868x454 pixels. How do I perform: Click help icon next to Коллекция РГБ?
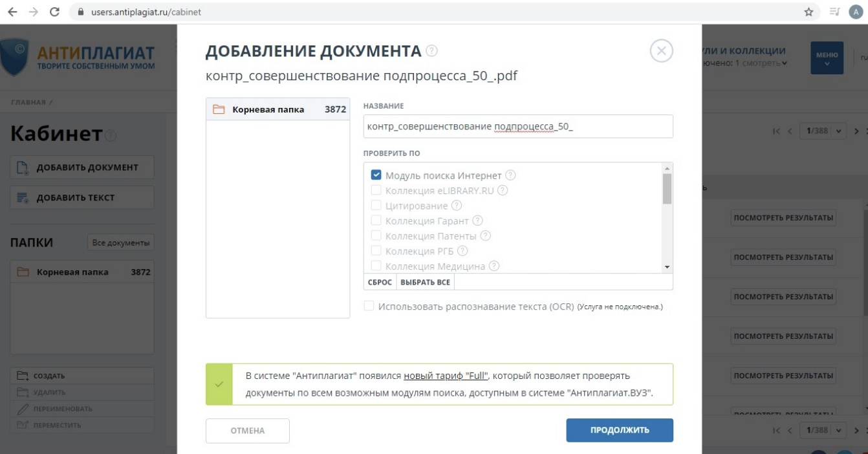click(x=462, y=251)
